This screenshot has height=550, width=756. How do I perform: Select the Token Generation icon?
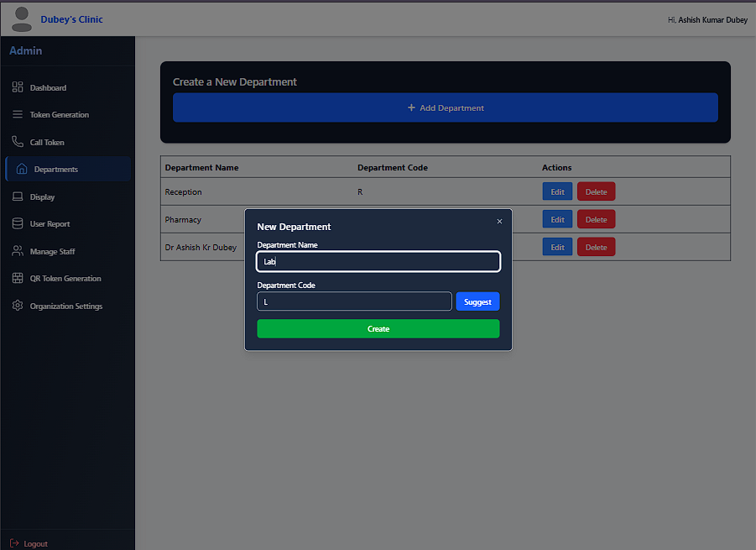tap(18, 114)
